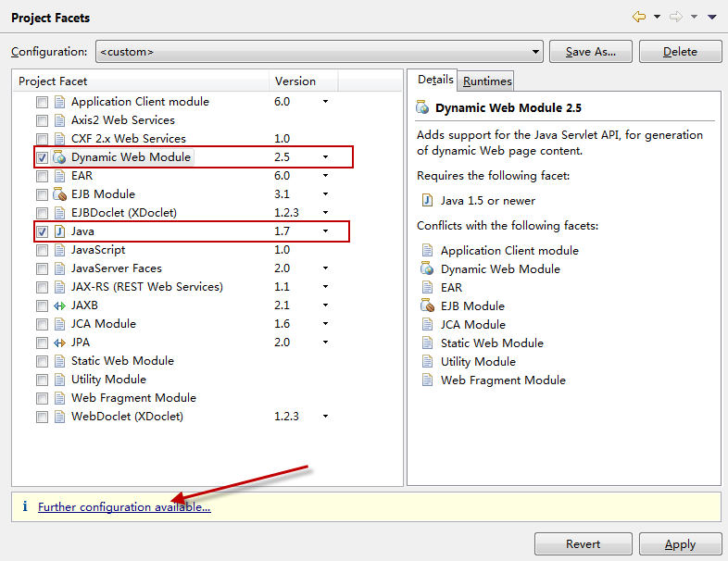Check the JavaServer Faces checkbox
Screen dimensions: 728x561
point(42,268)
